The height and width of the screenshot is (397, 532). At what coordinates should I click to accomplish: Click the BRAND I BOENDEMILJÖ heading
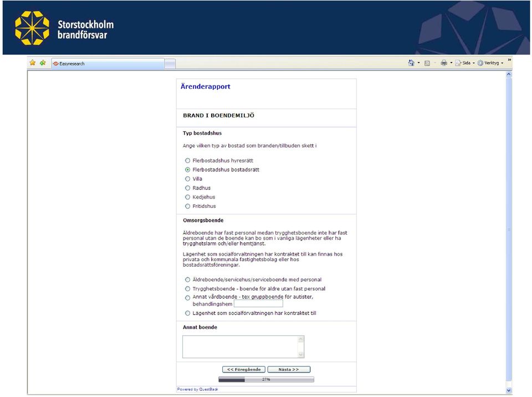(218, 115)
